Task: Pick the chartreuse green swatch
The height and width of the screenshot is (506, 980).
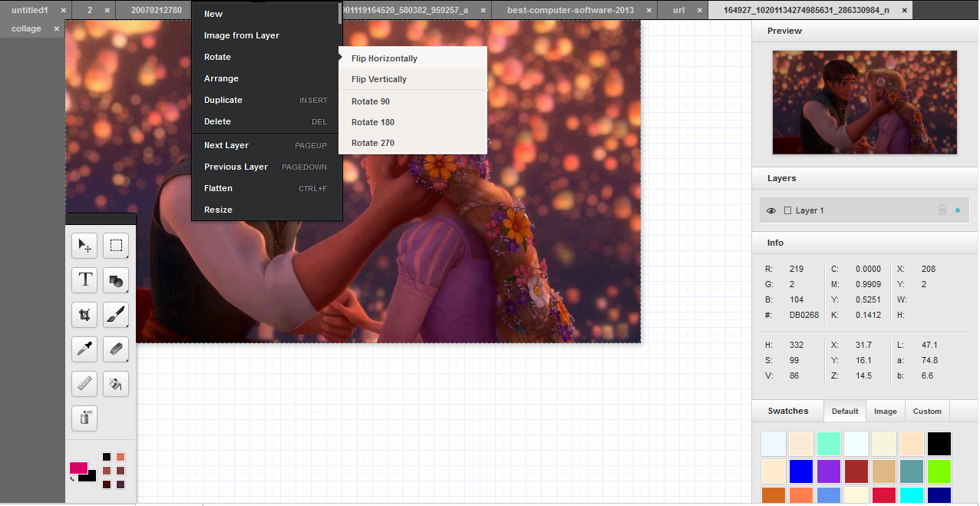Action: click(x=939, y=471)
